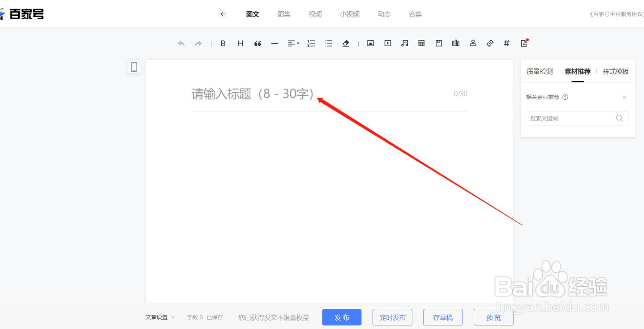This screenshot has width=644, height=329.
Task: Switch to 图文 tab
Action: point(253,14)
